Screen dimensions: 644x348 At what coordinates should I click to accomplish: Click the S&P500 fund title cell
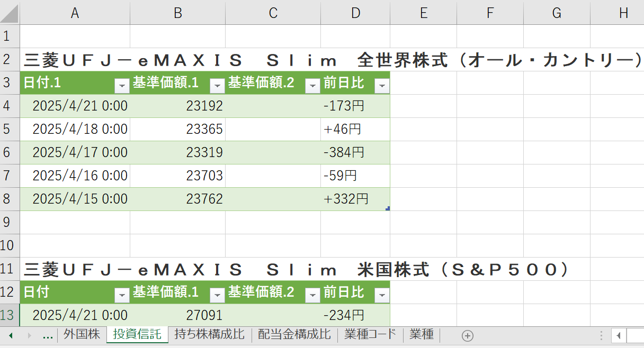[x=297, y=269]
